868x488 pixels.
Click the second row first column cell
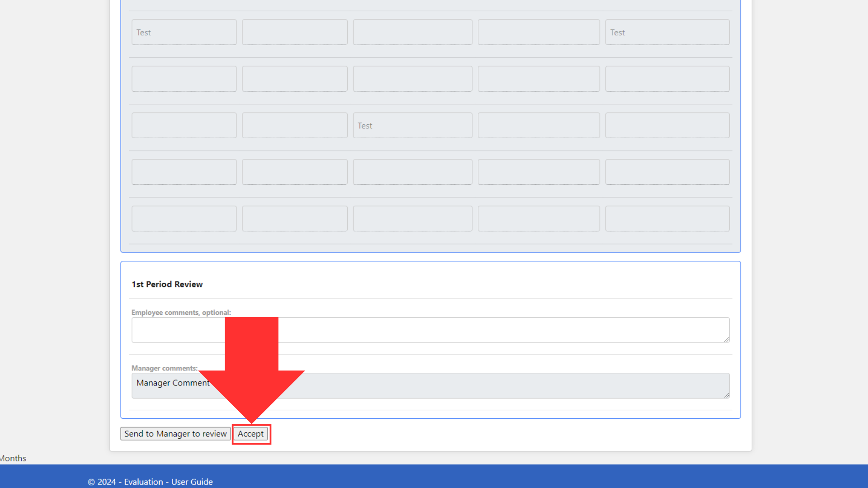(x=184, y=78)
